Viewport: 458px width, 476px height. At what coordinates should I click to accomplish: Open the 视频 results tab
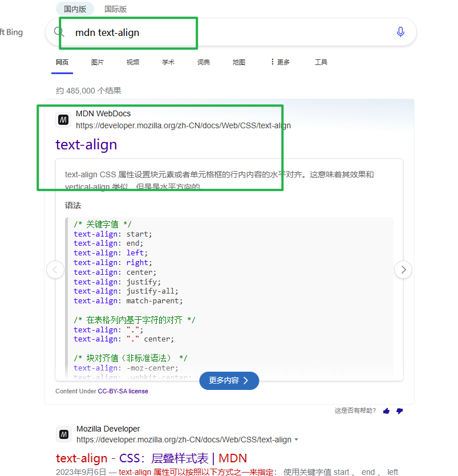click(x=133, y=62)
